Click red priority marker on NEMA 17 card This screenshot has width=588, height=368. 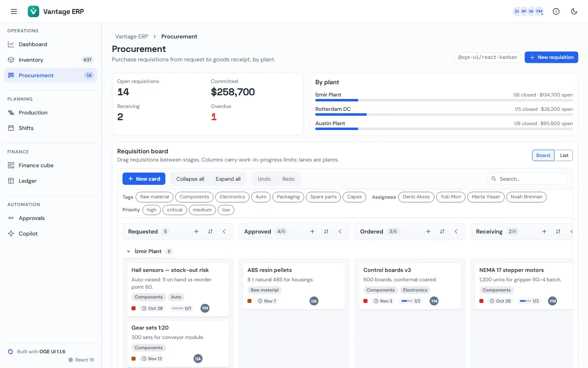pyautogui.click(x=481, y=301)
